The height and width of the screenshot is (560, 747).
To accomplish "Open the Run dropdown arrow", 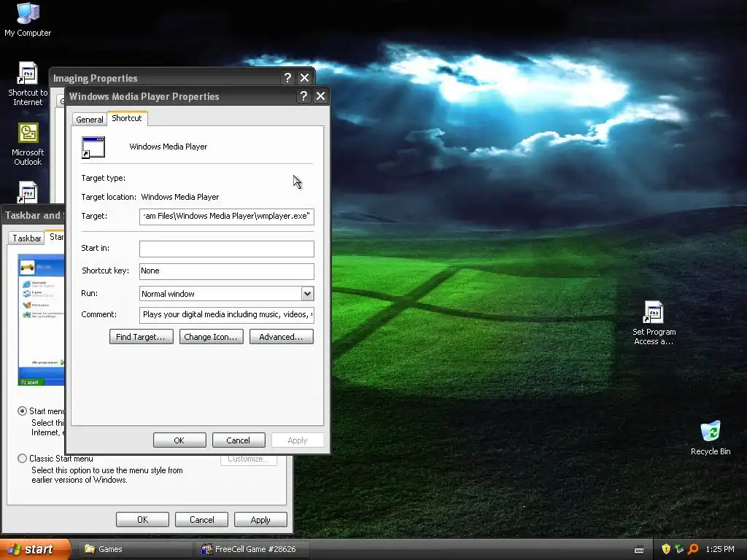I will pos(307,294).
